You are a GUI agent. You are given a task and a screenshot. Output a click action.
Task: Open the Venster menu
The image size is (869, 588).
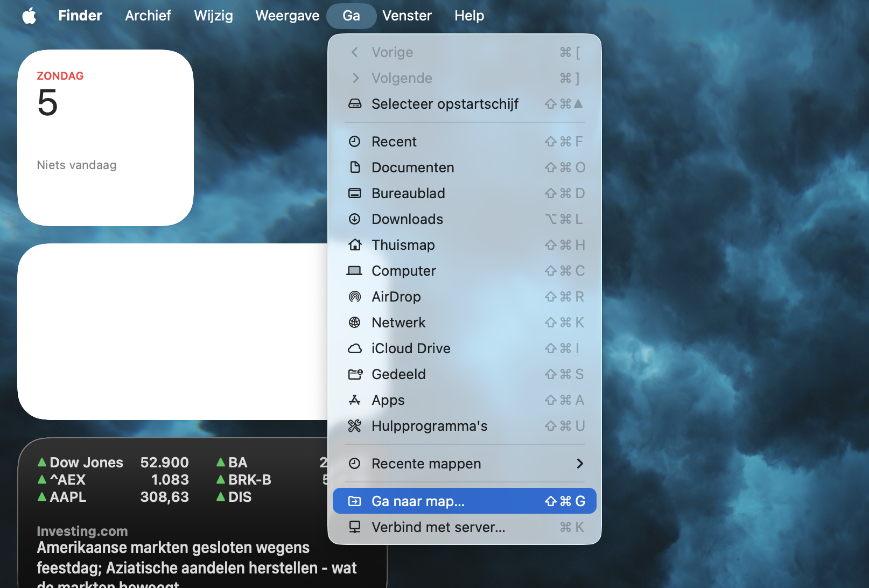(407, 16)
